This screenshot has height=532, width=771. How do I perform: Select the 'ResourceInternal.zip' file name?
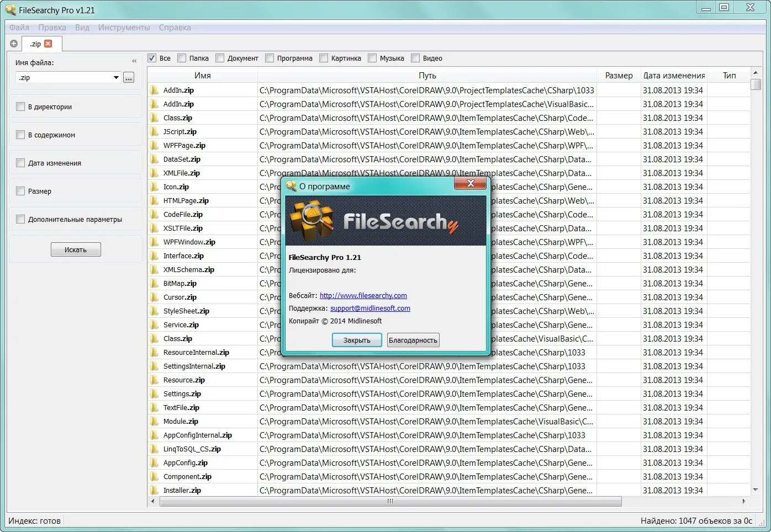pyautogui.click(x=196, y=353)
